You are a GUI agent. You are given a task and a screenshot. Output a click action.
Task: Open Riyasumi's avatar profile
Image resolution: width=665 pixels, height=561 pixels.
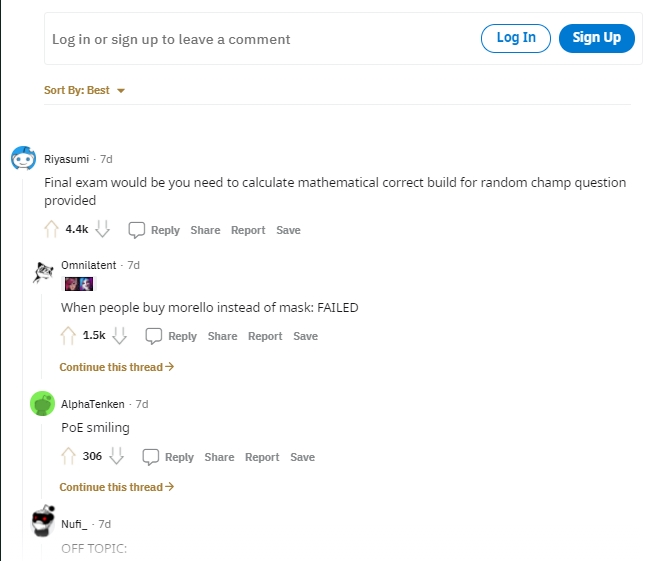click(23, 159)
